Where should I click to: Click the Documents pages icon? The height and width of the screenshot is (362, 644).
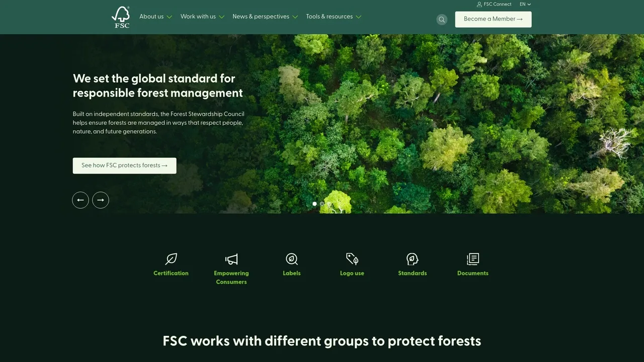pyautogui.click(x=473, y=259)
